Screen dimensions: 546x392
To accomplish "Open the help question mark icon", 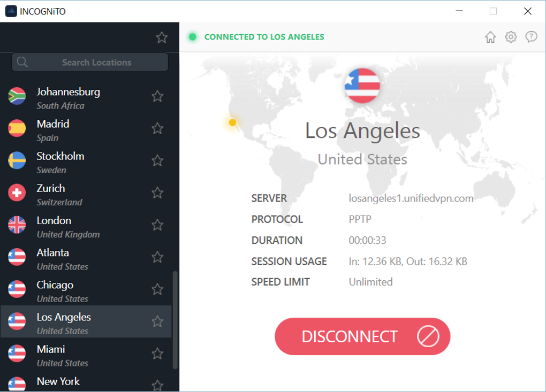I will pos(532,37).
